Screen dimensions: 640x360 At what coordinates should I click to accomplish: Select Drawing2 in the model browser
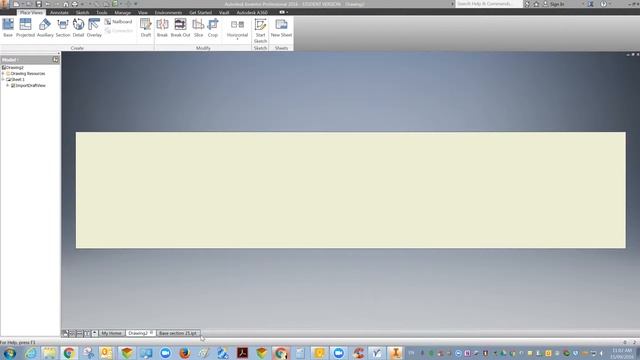coord(14,68)
